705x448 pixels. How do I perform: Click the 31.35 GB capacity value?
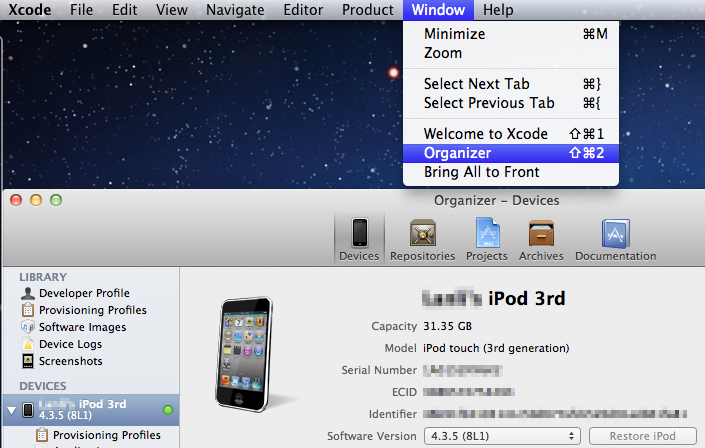447,326
